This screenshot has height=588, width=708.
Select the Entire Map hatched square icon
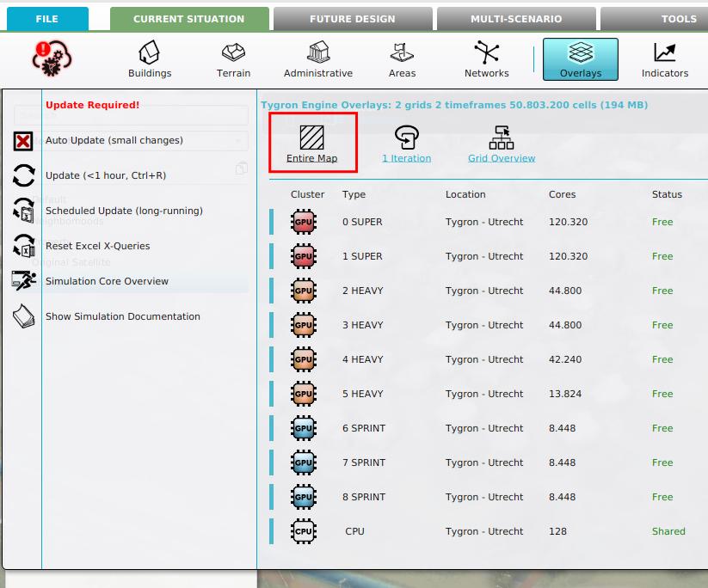click(312, 136)
